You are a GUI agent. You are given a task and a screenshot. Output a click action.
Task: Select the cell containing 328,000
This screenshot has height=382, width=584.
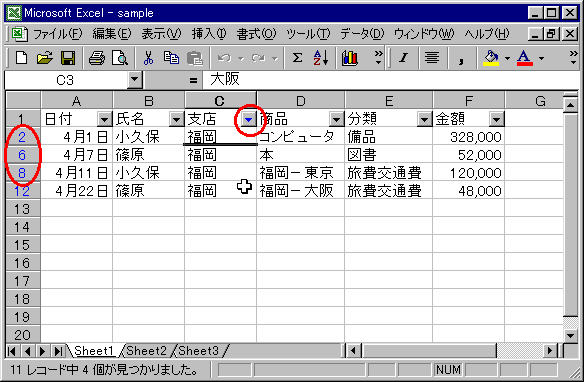(x=469, y=137)
